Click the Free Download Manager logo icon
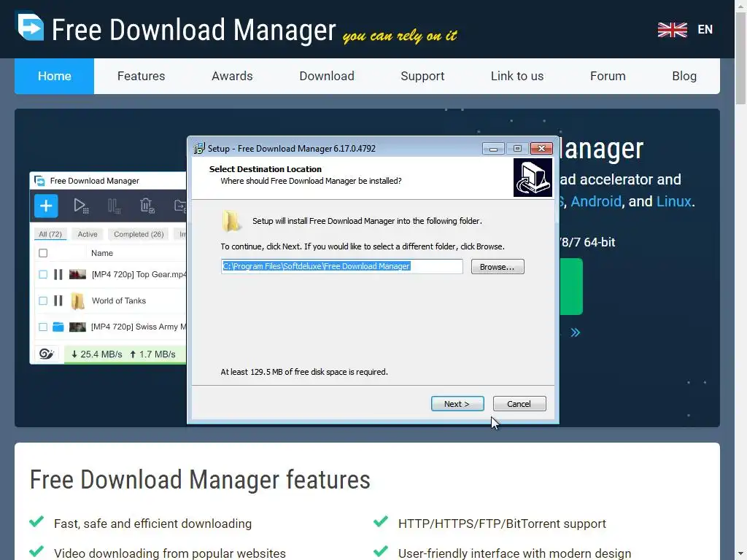 (30, 26)
